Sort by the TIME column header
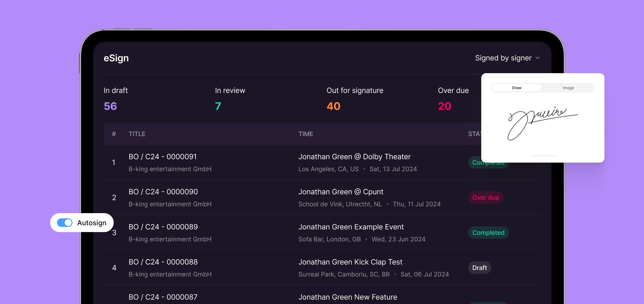This screenshot has height=304, width=644. point(306,134)
